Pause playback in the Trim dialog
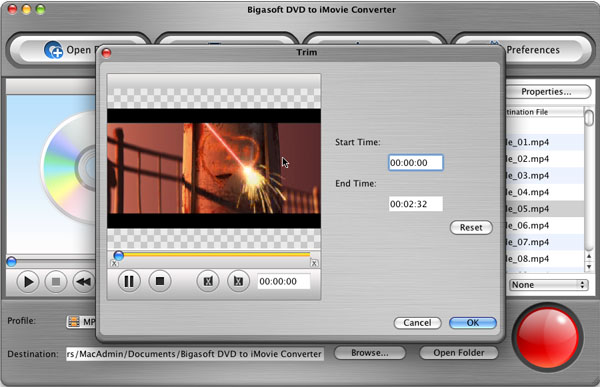Viewport: 600px width, 387px height. (129, 281)
